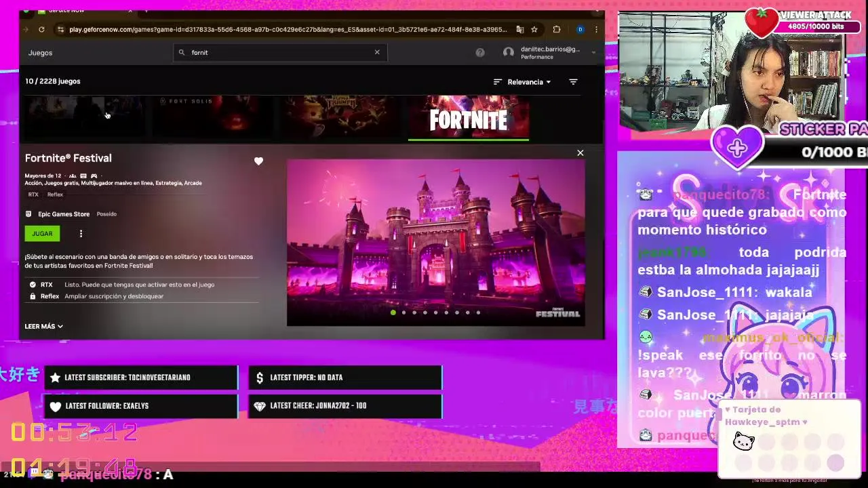Click the site info icon in address bar
Screen dimensions: 868x488
pos(60,30)
